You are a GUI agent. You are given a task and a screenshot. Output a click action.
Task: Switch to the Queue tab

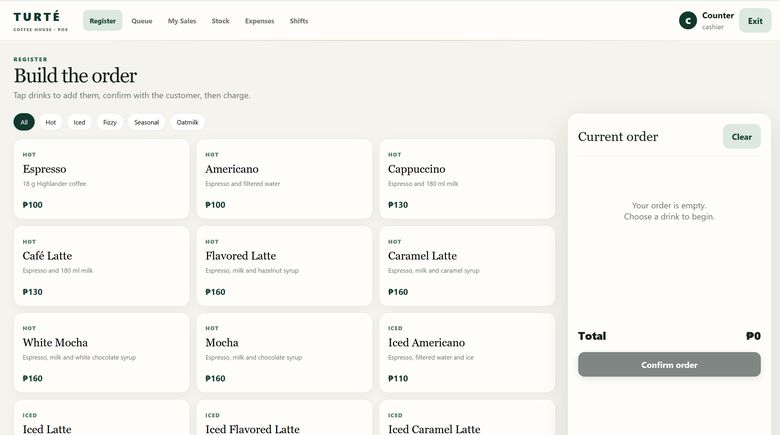point(142,21)
